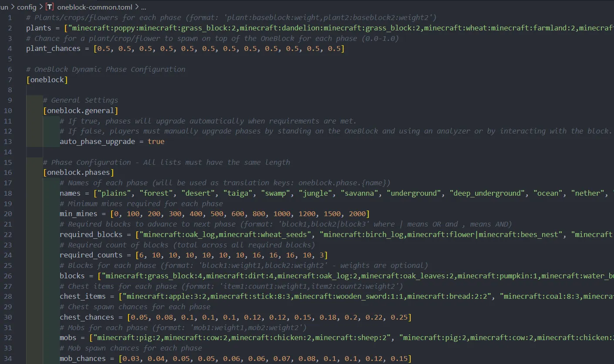Image resolution: width=614 pixels, height=364 pixels.
Task: Click the chest_chances key
Action: pyautogui.click(x=87, y=317)
